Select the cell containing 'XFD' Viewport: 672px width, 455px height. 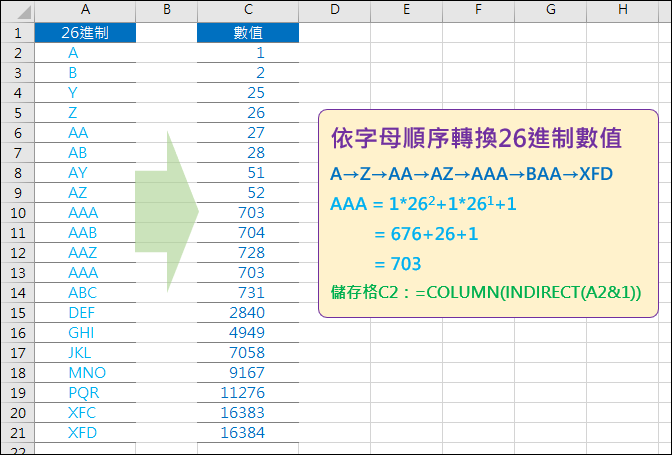(x=85, y=433)
